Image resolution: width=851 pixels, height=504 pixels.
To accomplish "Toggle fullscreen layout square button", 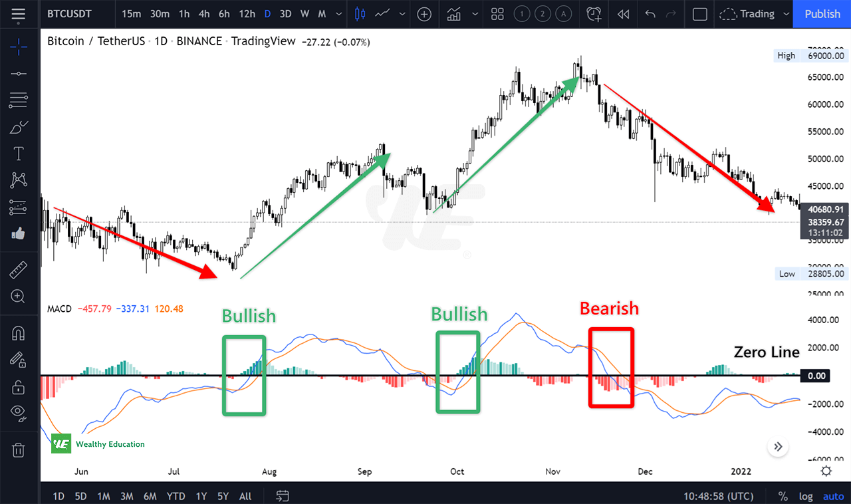I will 699,14.
